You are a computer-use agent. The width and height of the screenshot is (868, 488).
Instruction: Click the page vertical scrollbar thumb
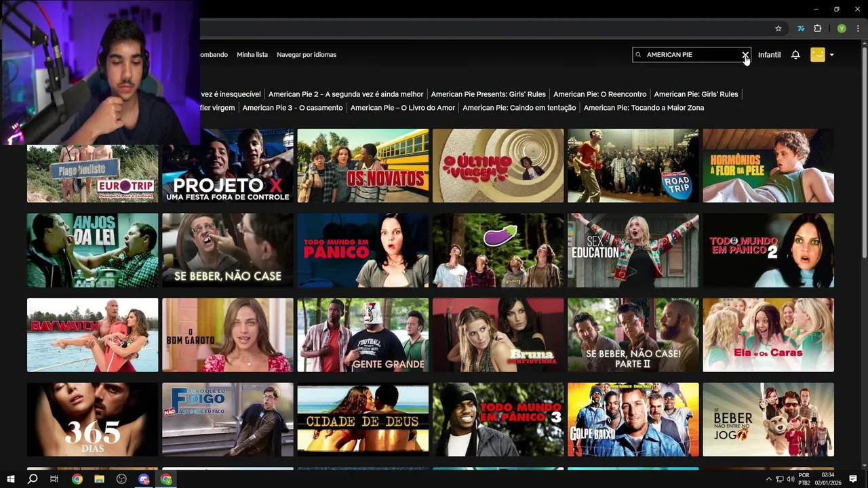(864, 152)
